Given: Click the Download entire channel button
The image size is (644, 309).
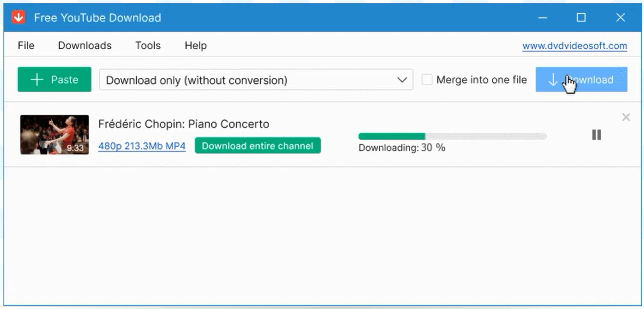Looking at the screenshot, I should click(258, 146).
